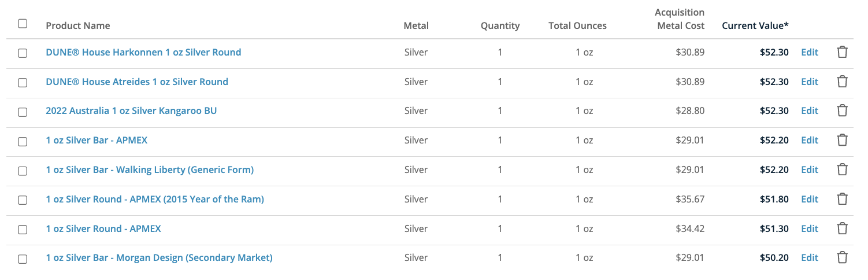Viewport: 868px width, 280px height.
Task: Sort the table by Current Value column
Action: 755,25
